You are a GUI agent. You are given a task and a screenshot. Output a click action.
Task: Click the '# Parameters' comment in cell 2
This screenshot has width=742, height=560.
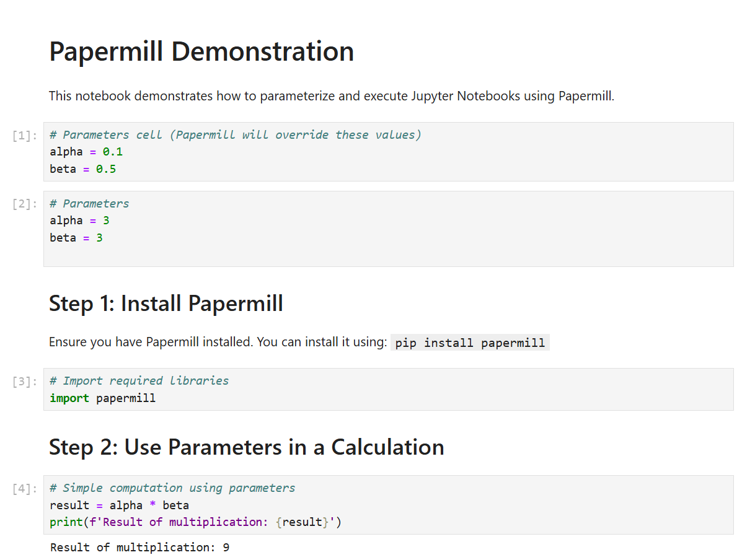(89, 204)
